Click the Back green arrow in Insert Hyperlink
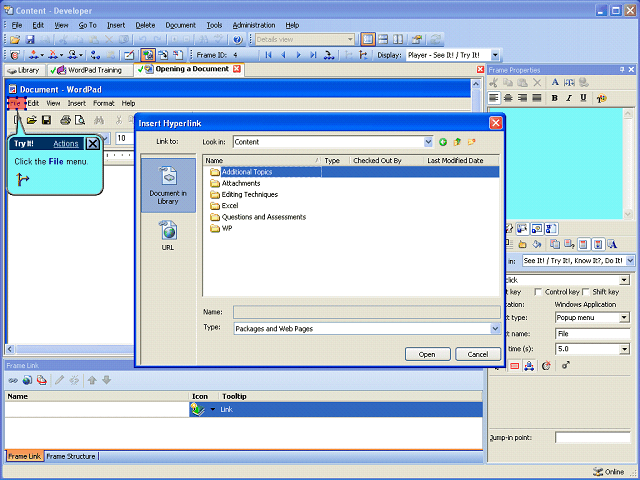Viewport: 640px width, 480px height. [x=443, y=142]
